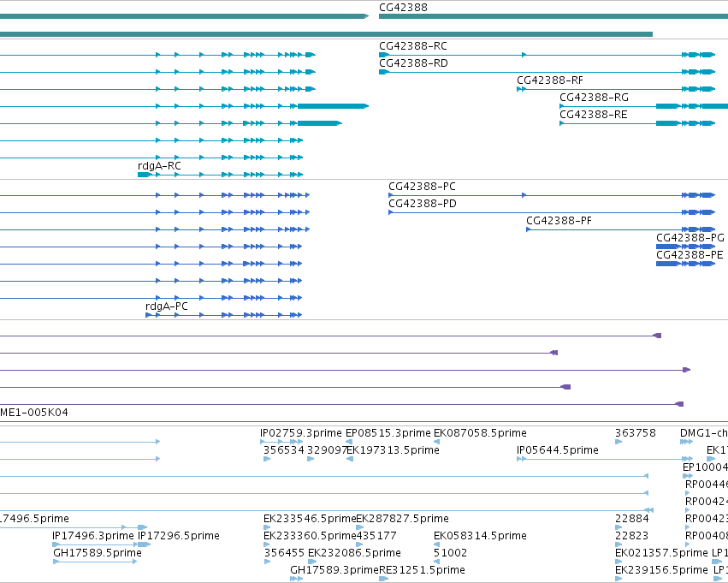Click the CG42388-PD label
Image resolution: width=728 pixels, height=583 pixels.
423,204
